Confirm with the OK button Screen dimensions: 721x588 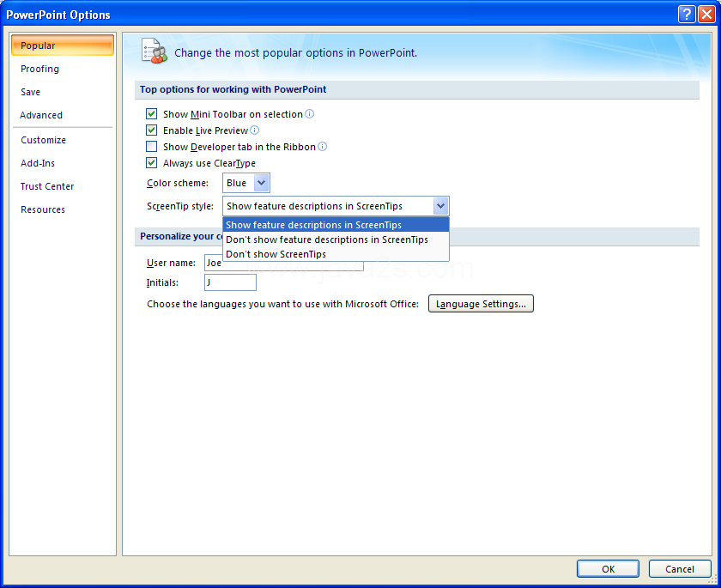click(x=608, y=569)
